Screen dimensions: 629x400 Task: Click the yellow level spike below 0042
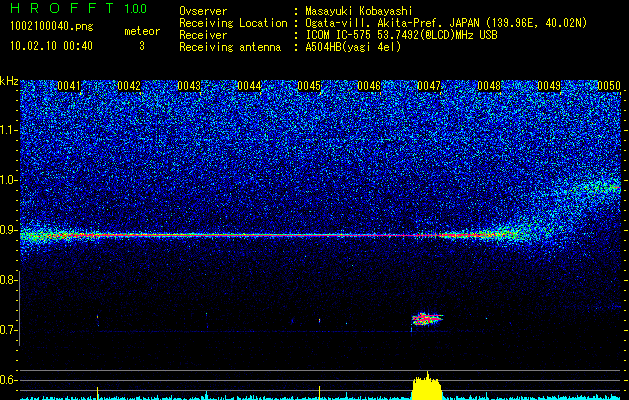click(x=97, y=393)
